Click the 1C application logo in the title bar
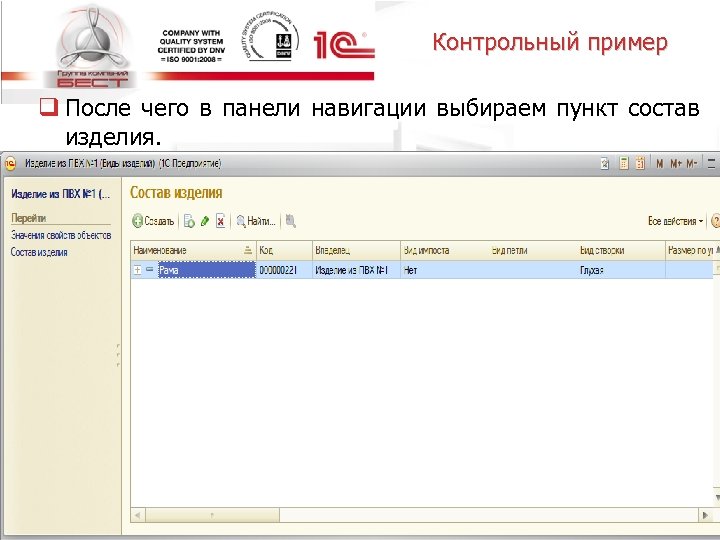 pos(10,163)
